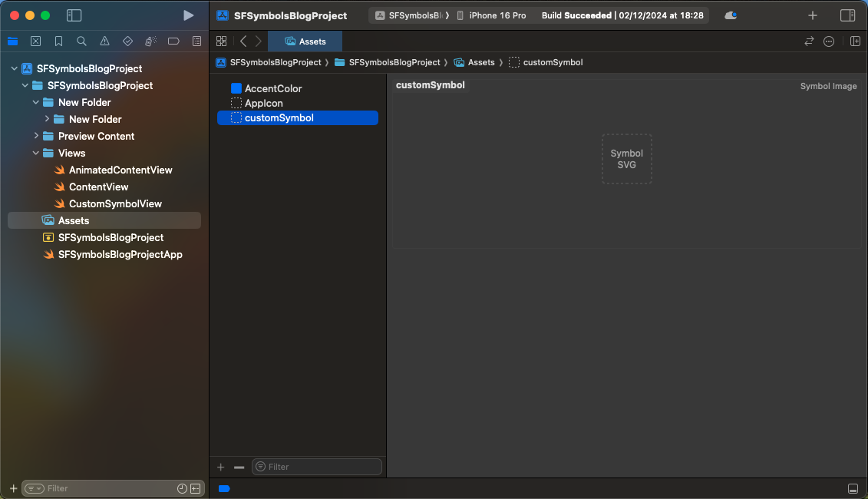This screenshot has height=499, width=868.
Task: Collapse the Views folder
Action: [36, 153]
